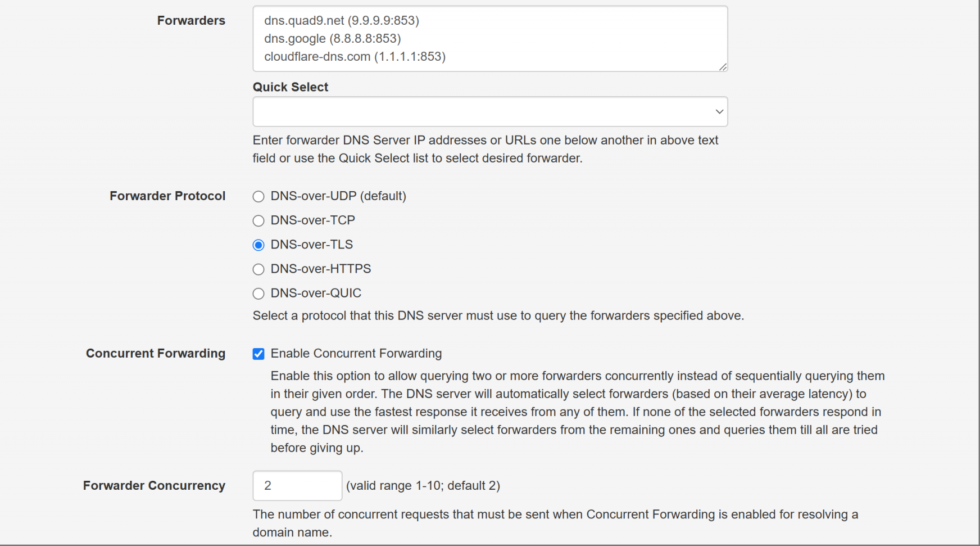Image resolution: width=980 pixels, height=546 pixels.
Task: Click the cloudflare-dns.com forwarder line
Action: [355, 57]
